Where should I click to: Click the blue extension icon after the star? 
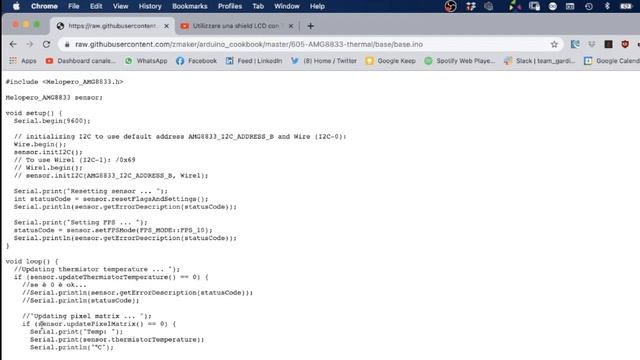[575, 44]
